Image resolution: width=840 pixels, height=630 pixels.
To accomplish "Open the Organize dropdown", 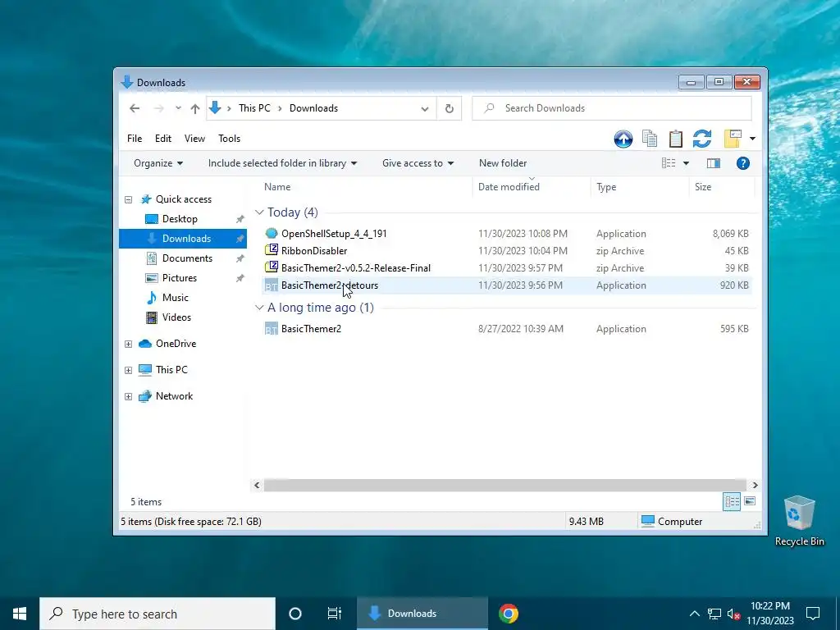I will [x=158, y=163].
